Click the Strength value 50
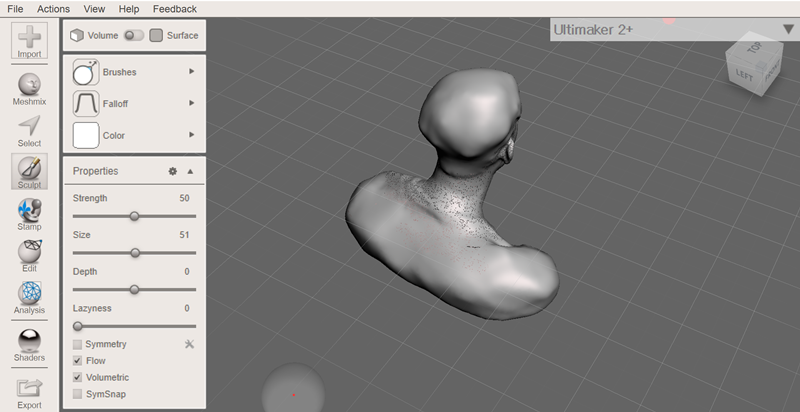The image size is (800, 412). click(x=184, y=198)
